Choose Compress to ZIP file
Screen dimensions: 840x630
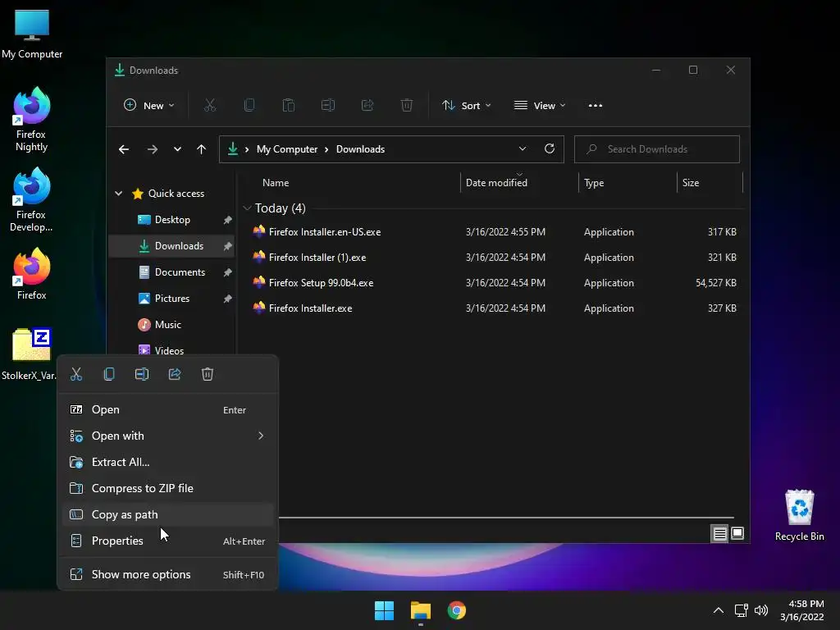coord(167,489)
